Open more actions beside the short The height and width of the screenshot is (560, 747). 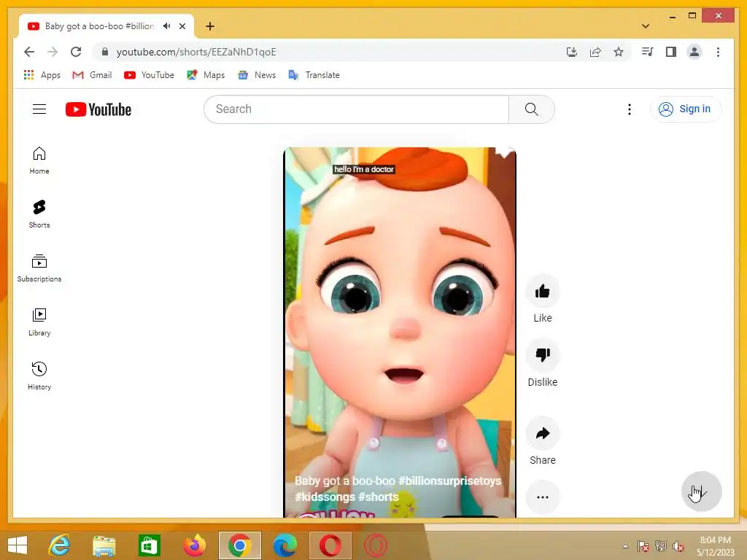pyautogui.click(x=543, y=497)
